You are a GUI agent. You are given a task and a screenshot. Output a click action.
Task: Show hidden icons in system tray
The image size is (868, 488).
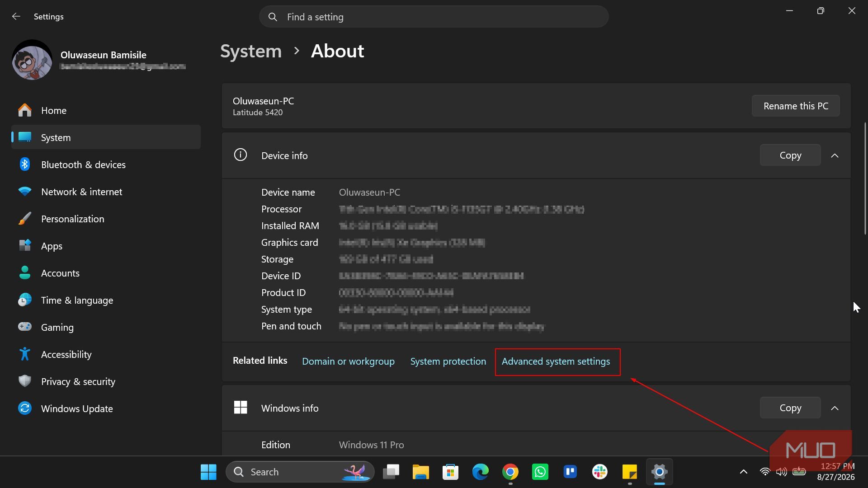743,472
